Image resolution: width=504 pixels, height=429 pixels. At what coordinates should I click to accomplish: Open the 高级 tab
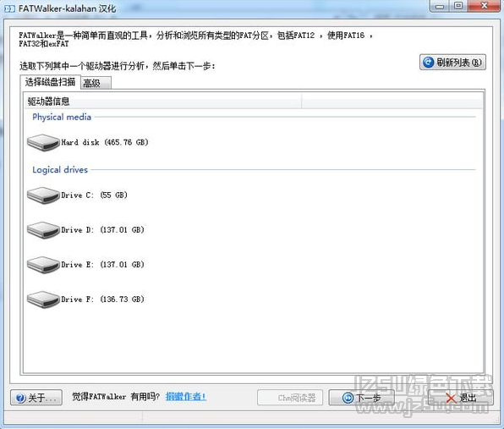click(x=96, y=83)
